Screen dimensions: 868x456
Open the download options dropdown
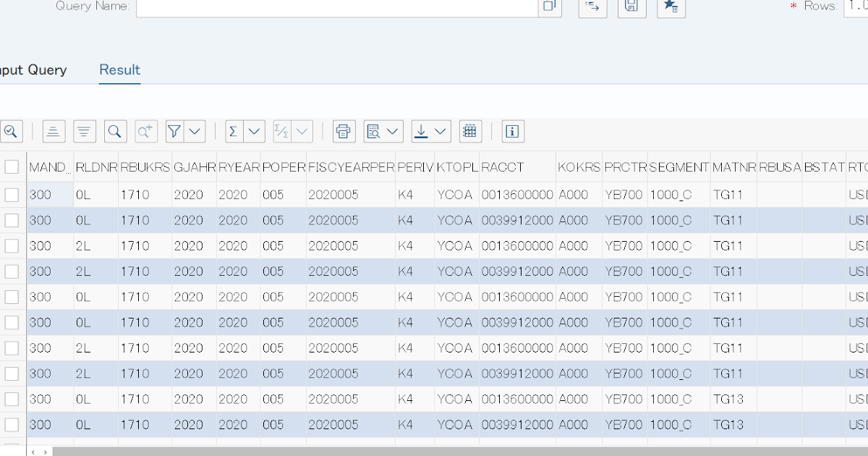click(x=441, y=131)
